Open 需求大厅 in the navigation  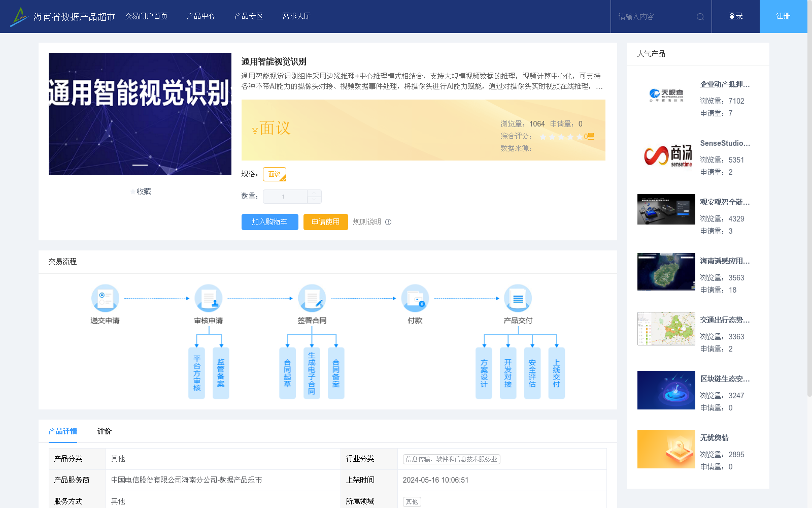[296, 16]
